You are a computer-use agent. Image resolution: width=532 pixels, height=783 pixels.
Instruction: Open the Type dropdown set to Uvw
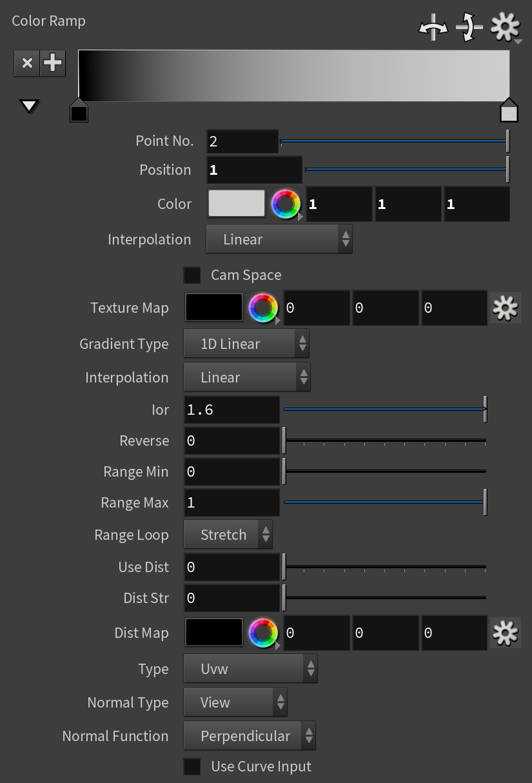point(251,669)
